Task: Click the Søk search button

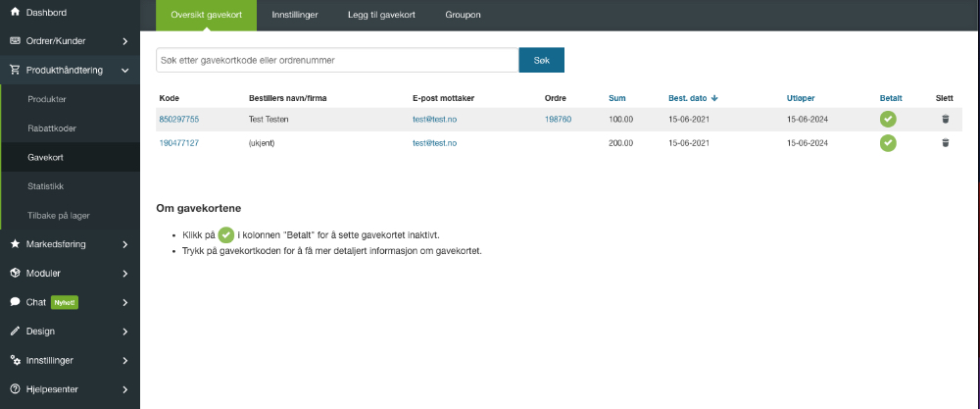Action: point(542,60)
